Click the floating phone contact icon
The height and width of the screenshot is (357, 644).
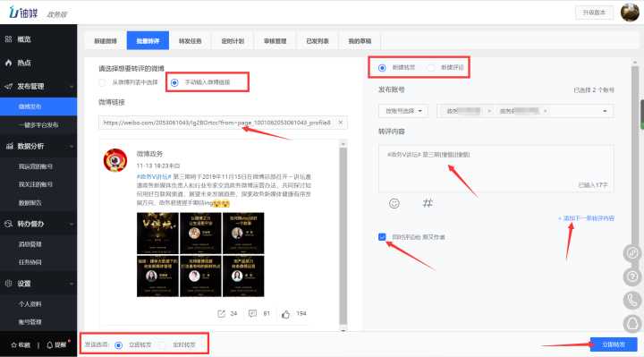[632, 301]
